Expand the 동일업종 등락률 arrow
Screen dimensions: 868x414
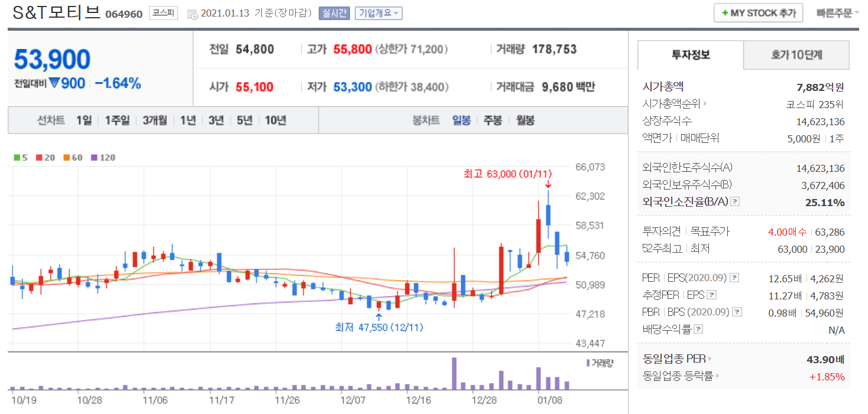[x=717, y=376]
